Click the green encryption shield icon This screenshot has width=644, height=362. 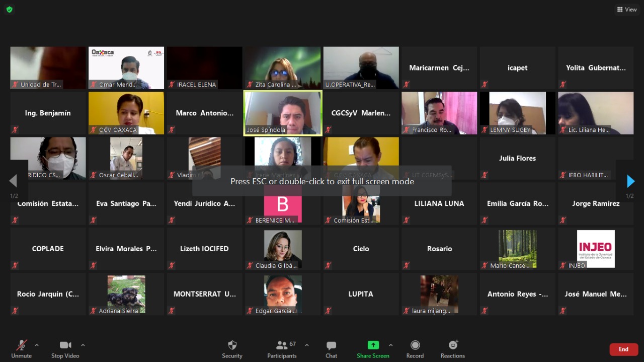pyautogui.click(x=9, y=9)
